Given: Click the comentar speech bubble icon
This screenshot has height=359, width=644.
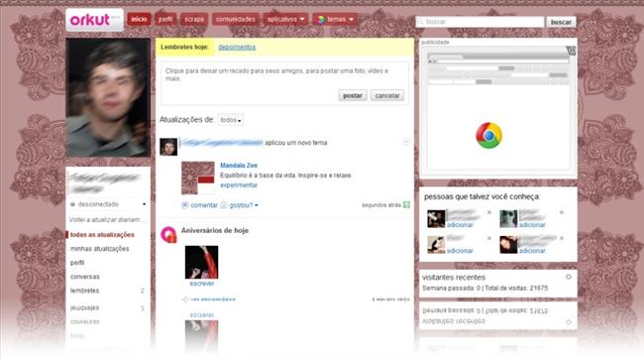Looking at the screenshot, I should 185,205.
